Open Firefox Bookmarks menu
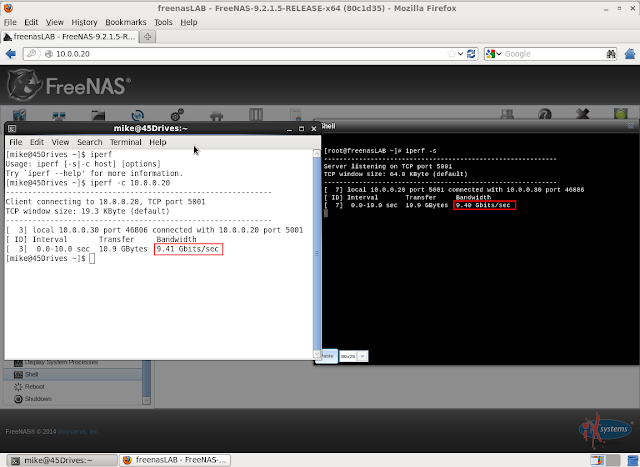Image resolution: width=640 pixels, height=467 pixels. click(x=126, y=22)
